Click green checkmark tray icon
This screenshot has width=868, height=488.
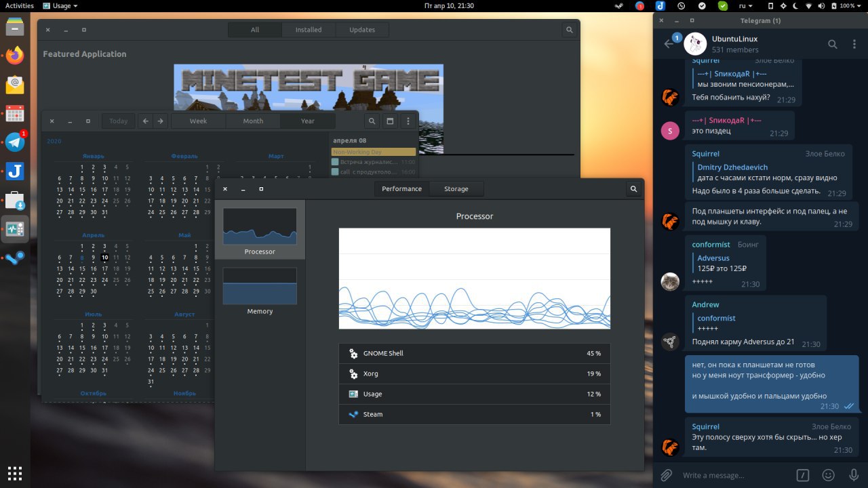pyautogui.click(x=723, y=5)
